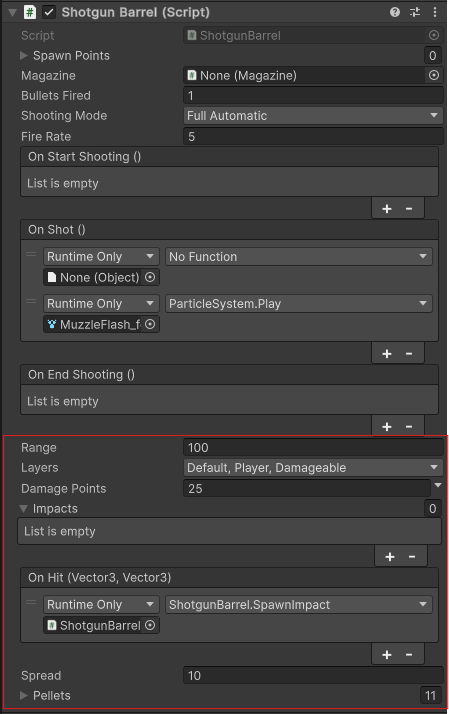Screen dimensions: 449x714
Task: Open the component preset selector icon
Action: click(415, 12)
